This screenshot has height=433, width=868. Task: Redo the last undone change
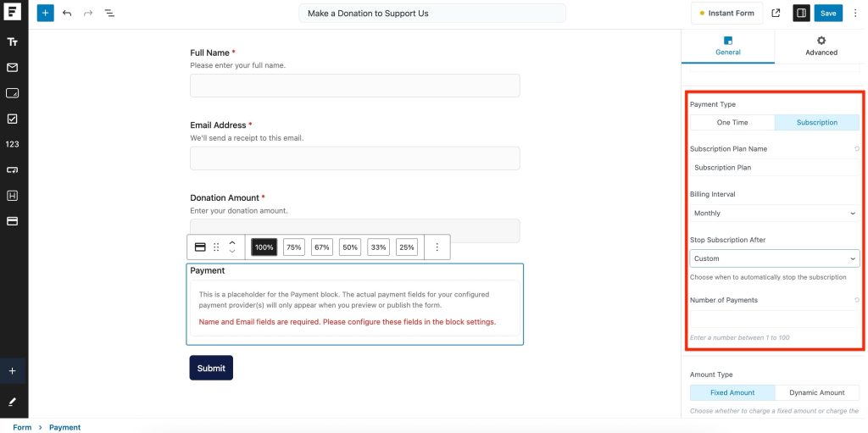click(88, 14)
